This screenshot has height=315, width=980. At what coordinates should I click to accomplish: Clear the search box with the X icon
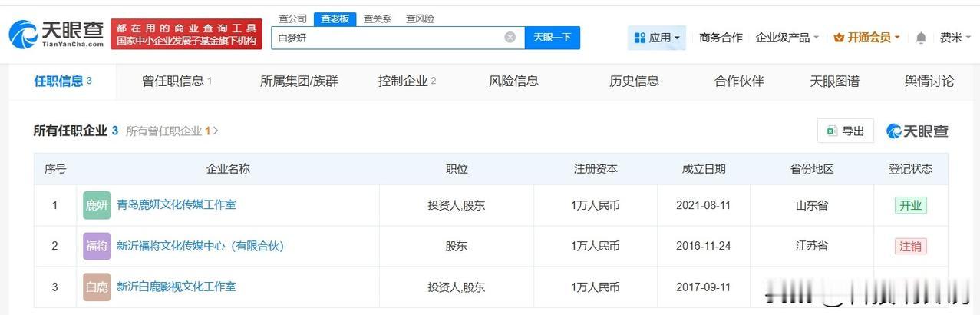510,37
